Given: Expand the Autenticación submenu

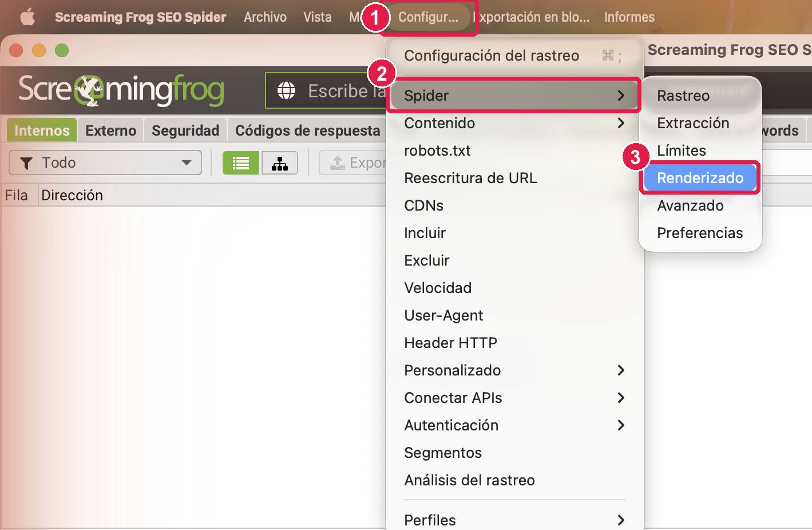Looking at the screenshot, I should (x=514, y=425).
